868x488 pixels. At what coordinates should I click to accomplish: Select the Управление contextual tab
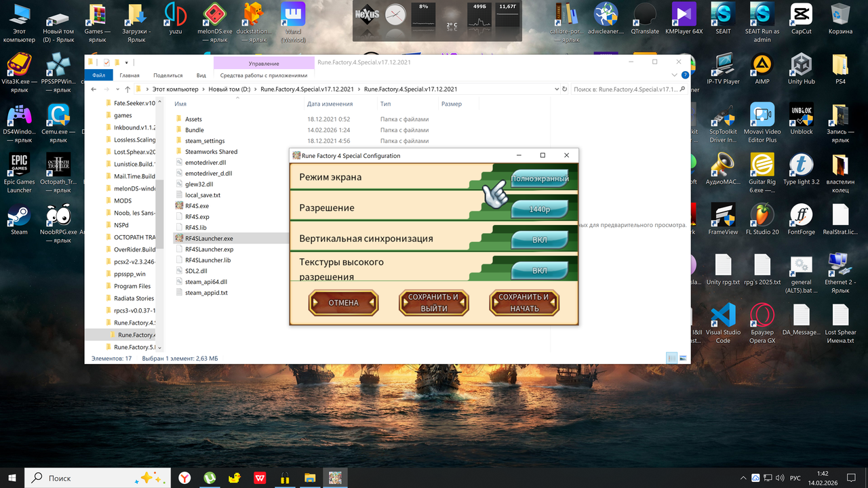(264, 63)
